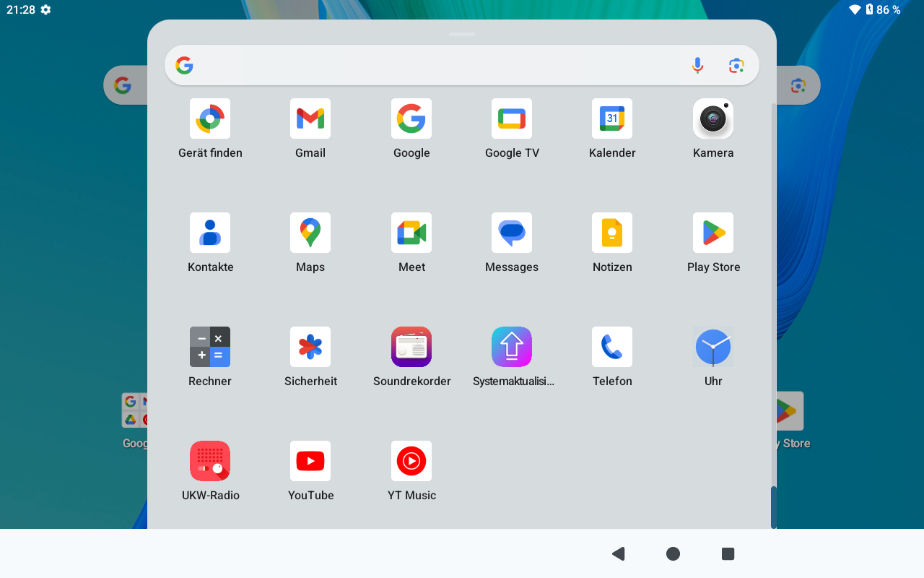The image size is (924, 578).
Task: Focus the app drawer search field
Action: (x=462, y=66)
